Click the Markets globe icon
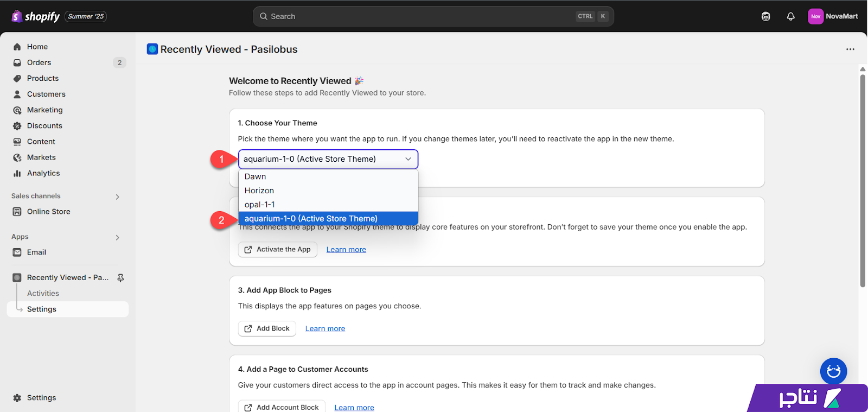Viewport: 868px width, 412px height. (17, 157)
